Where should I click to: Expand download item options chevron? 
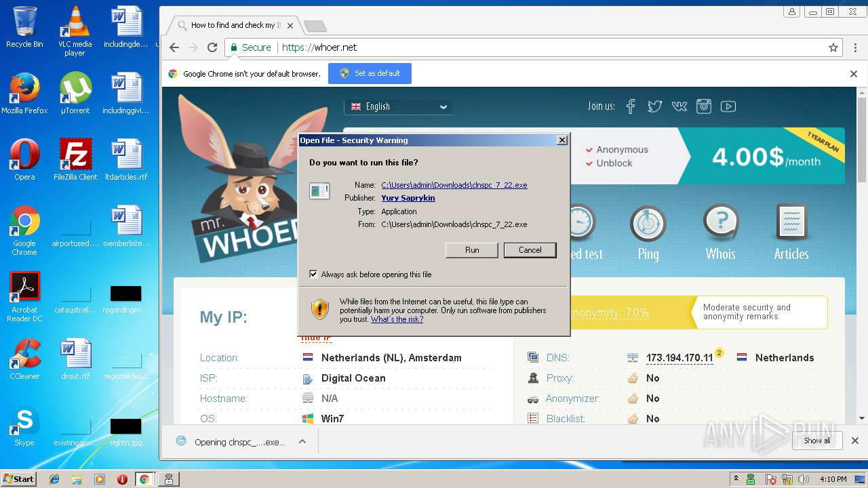[x=302, y=441]
